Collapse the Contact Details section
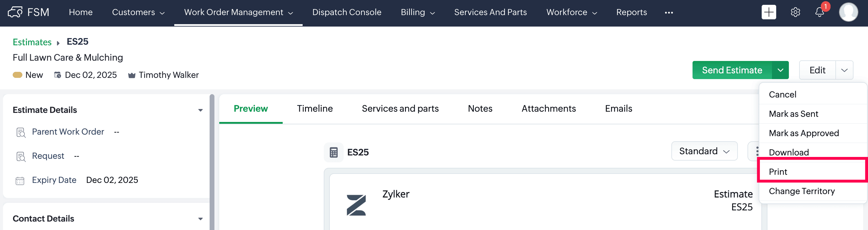This screenshot has width=868, height=230. coord(201,219)
